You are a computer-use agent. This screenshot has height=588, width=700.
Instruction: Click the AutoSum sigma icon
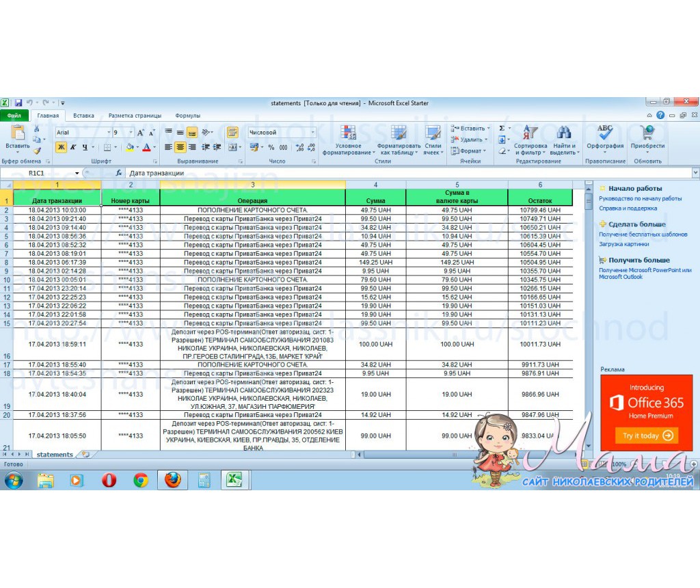click(502, 129)
